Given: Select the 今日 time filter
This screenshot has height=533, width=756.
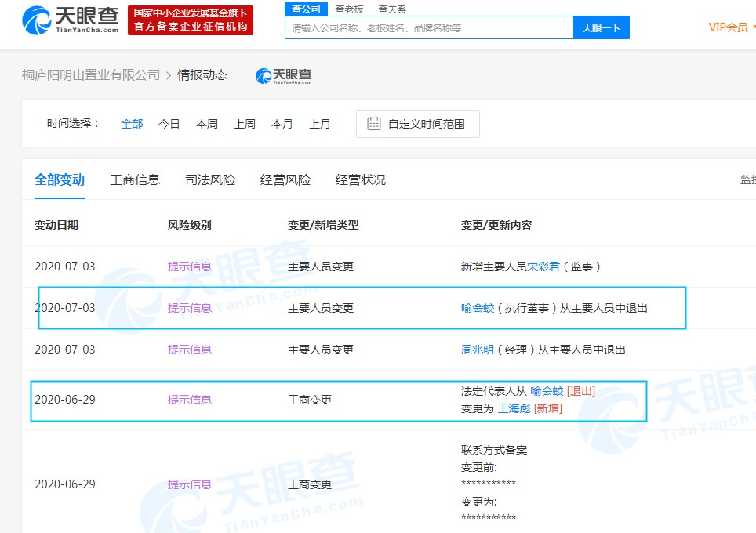Looking at the screenshot, I should pos(169,124).
